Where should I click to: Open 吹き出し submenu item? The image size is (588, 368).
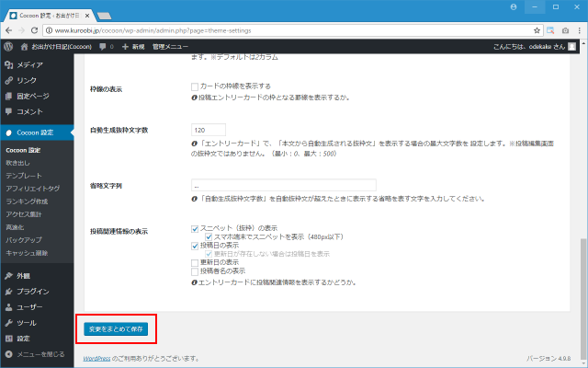point(18,162)
